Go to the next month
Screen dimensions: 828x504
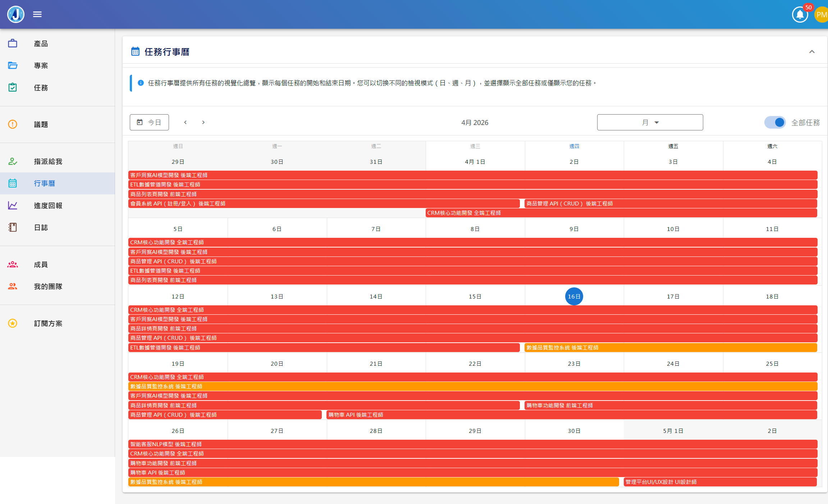tap(203, 122)
